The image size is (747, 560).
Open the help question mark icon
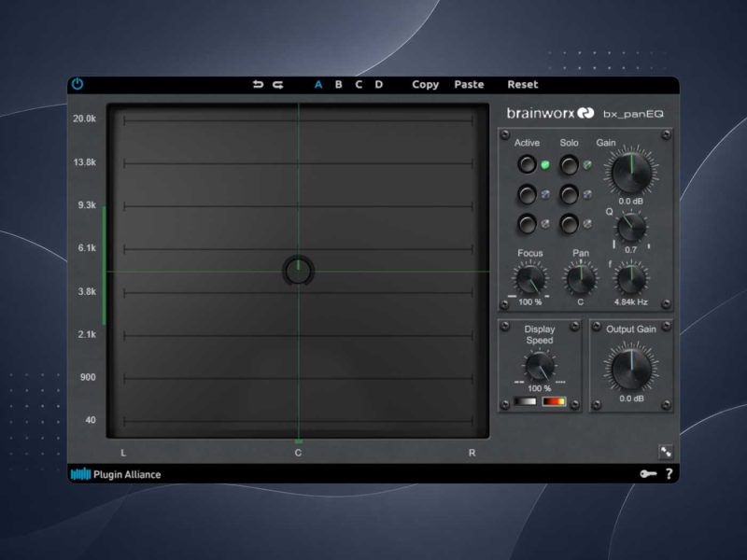pos(669,474)
